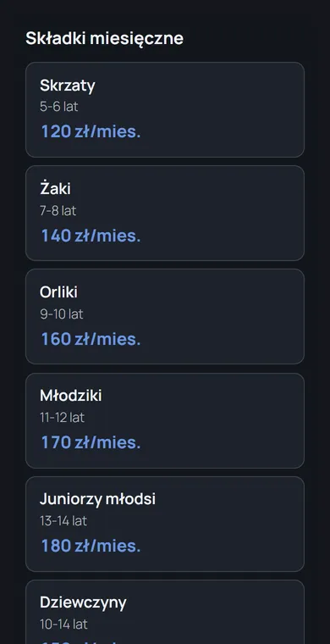Select the Skrzaty membership card
The image size is (330, 644).
pyautogui.click(x=165, y=109)
